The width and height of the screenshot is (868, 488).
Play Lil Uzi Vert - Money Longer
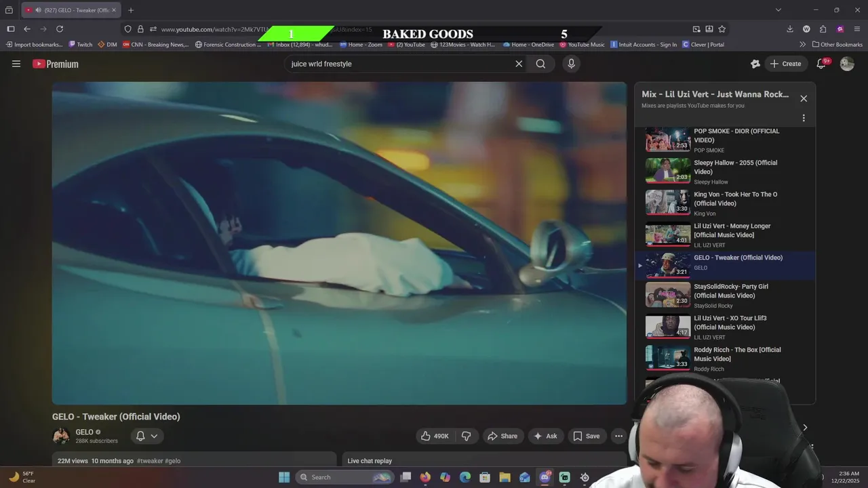[726, 235]
